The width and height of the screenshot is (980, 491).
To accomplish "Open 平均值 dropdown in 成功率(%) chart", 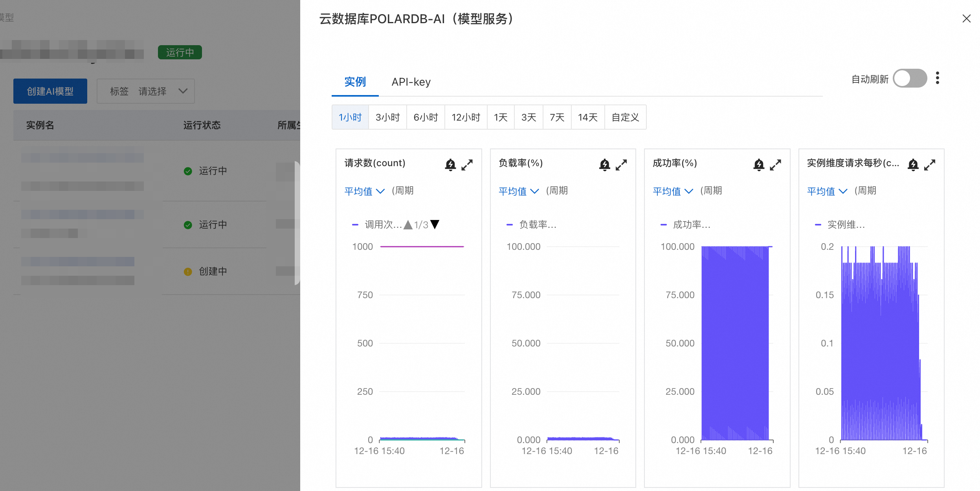I will 673,191.
